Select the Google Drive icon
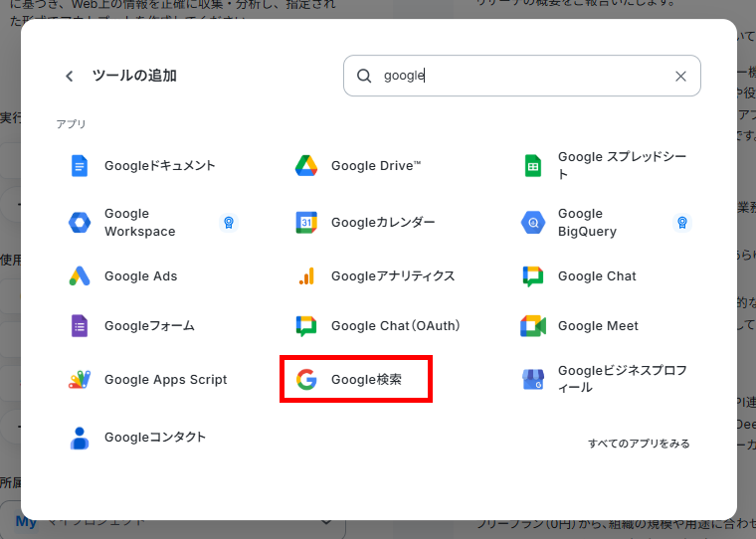This screenshot has height=539, width=756. pyautogui.click(x=306, y=166)
